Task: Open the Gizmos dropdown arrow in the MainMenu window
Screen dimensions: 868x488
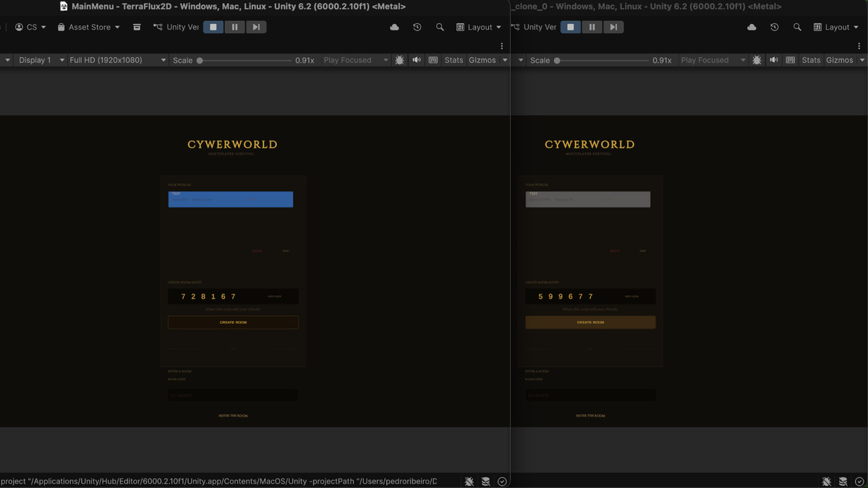Action: (505, 60)
